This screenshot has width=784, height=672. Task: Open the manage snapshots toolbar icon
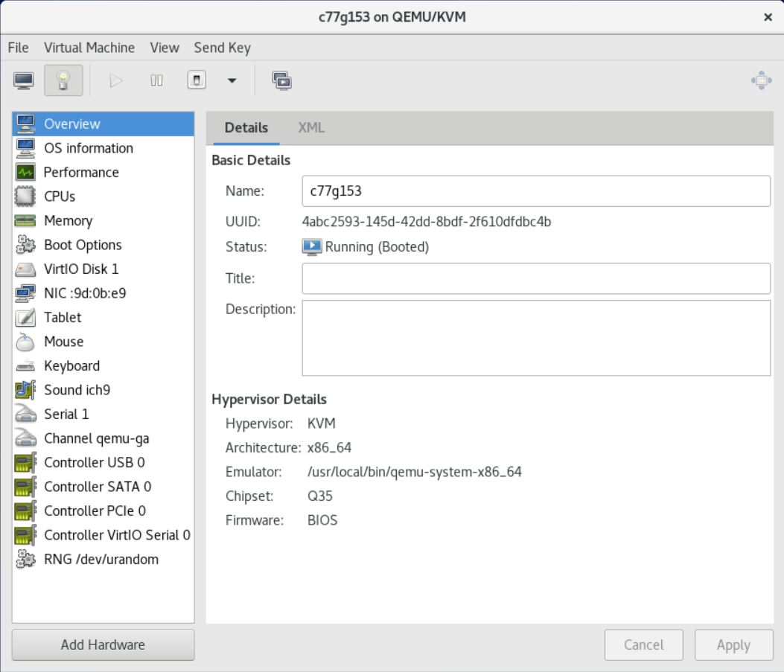[x=282, y=80]
